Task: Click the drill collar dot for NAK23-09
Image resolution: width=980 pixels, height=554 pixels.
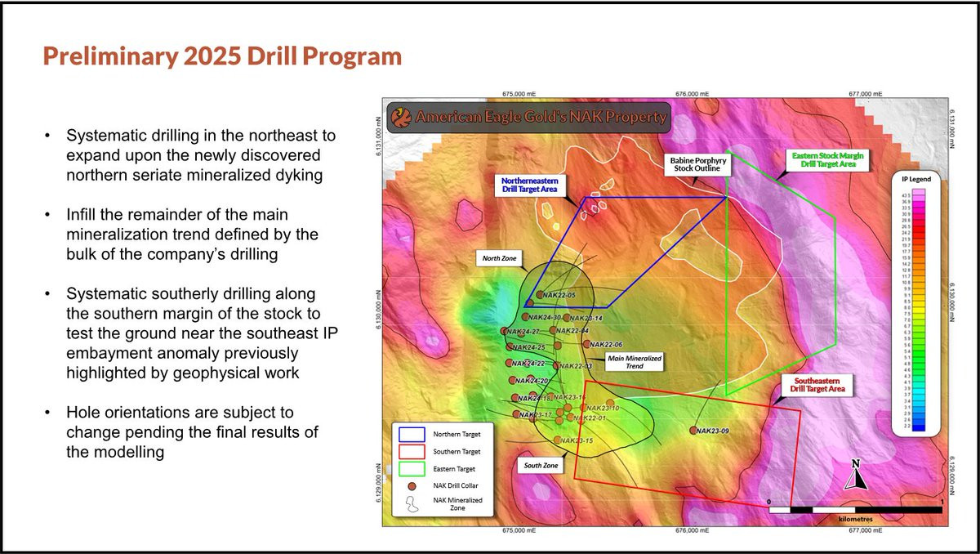Action: tap(694, 431)
